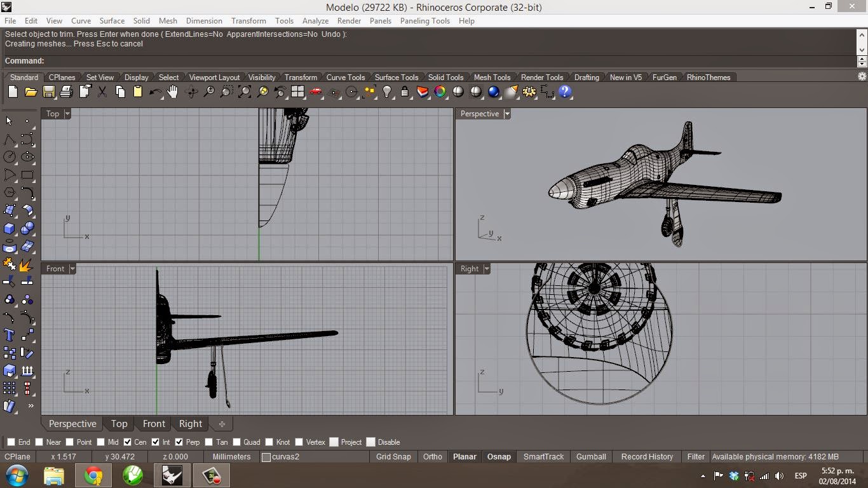Open the Perspective viewport title dropdown
Image resolution: width=868 pixels, height=488 pixels.
[506, 114]
